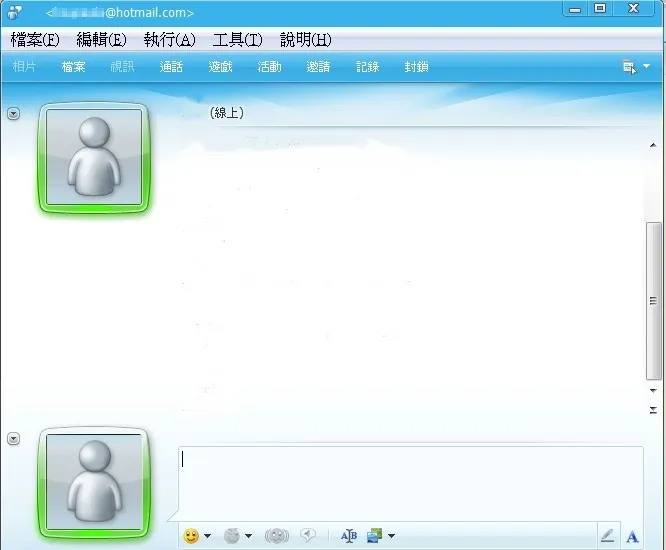Open the 執行(A) menu
666x550 pixels.
pos(169,40)
